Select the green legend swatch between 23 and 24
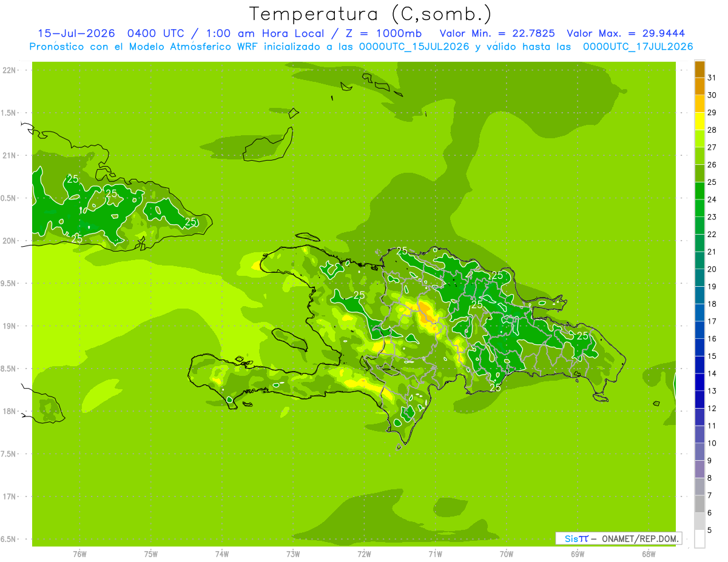Image resolution: width=728 pixels, height=562 pixels. pyautogui.click(x=699, y=209)
